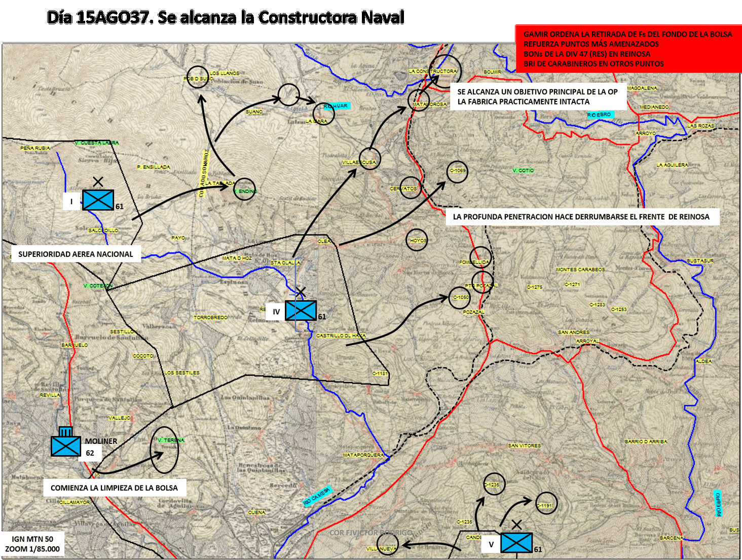
Task: Click the 'SALCEDILLO' place label
Action: pyautogui.click(x=103, y=230)
